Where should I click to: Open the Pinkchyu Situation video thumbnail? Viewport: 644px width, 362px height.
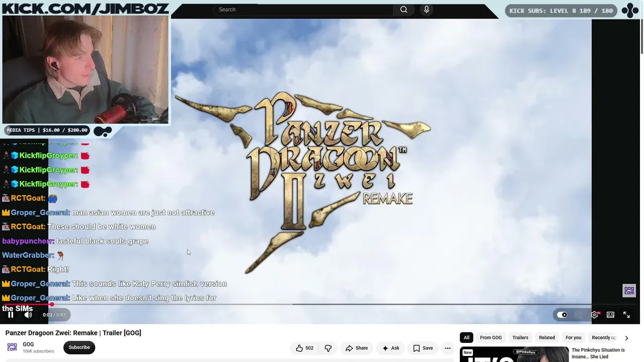[514, 354]
